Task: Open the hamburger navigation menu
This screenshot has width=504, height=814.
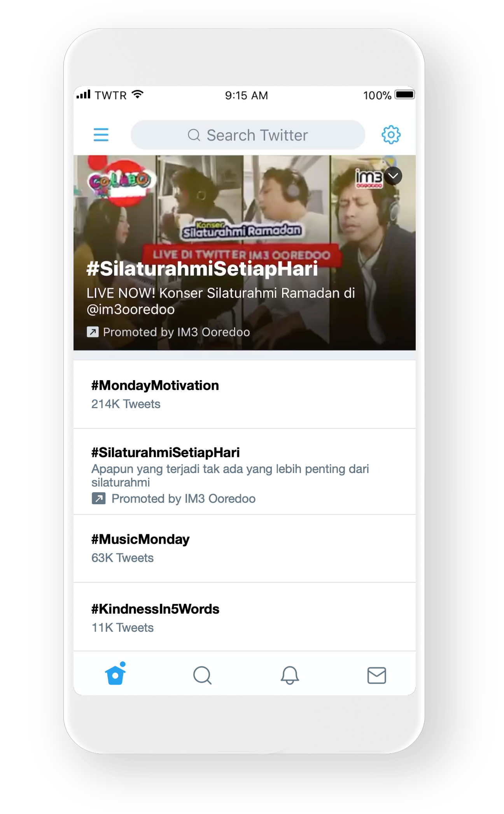Action: (101, 135)
